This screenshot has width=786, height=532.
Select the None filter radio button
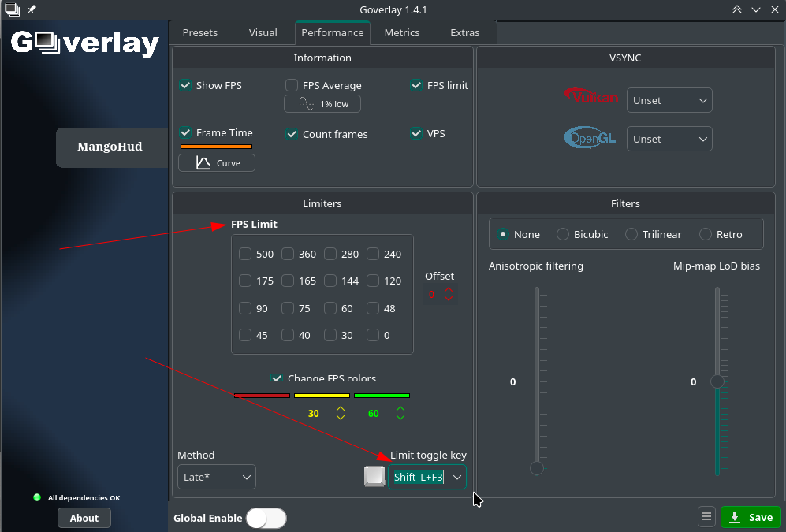pos(503,234)
